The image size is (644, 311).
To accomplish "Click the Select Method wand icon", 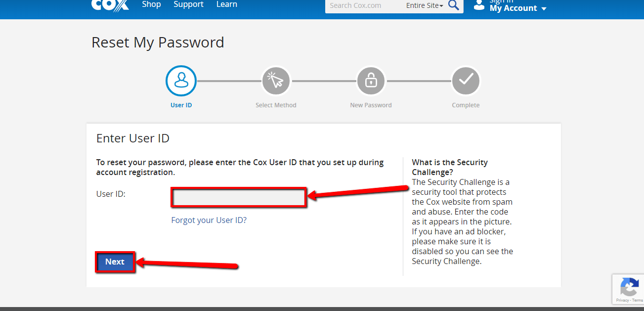I will 276,81.
